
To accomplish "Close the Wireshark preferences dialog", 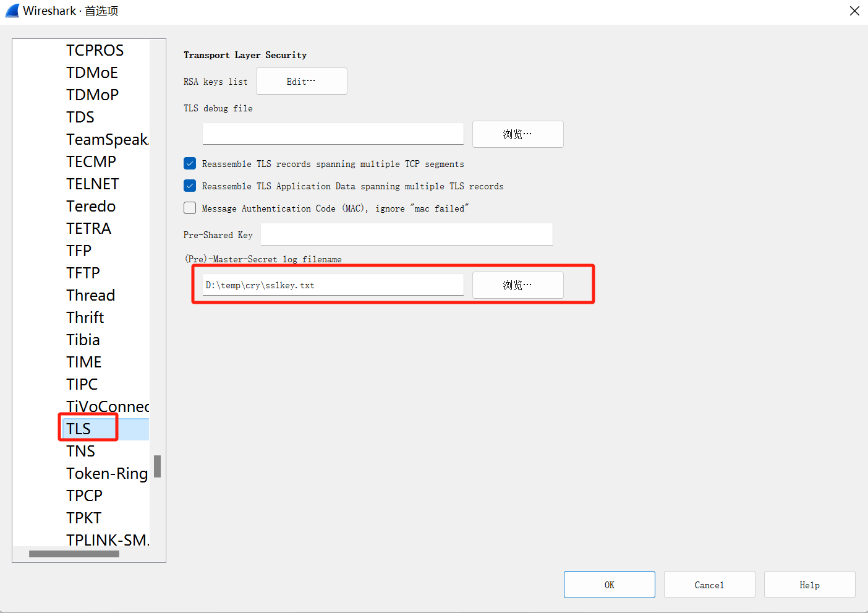I will (x=854, y=11).
